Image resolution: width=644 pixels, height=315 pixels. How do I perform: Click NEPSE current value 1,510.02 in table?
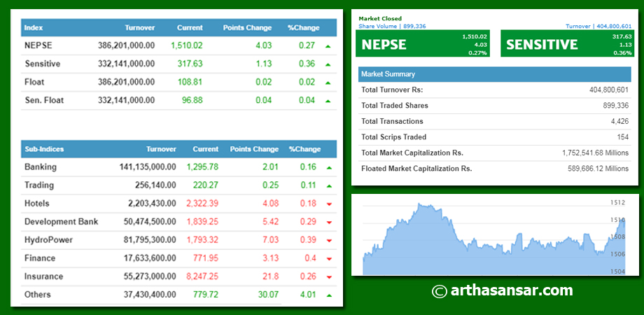pyautogui.click(x=187, y=45)
